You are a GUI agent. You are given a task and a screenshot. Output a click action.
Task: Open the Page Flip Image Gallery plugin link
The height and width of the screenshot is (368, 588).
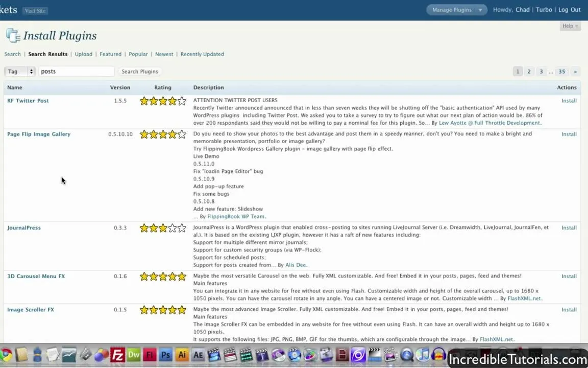pyautogui.click(x=39, y=134)
